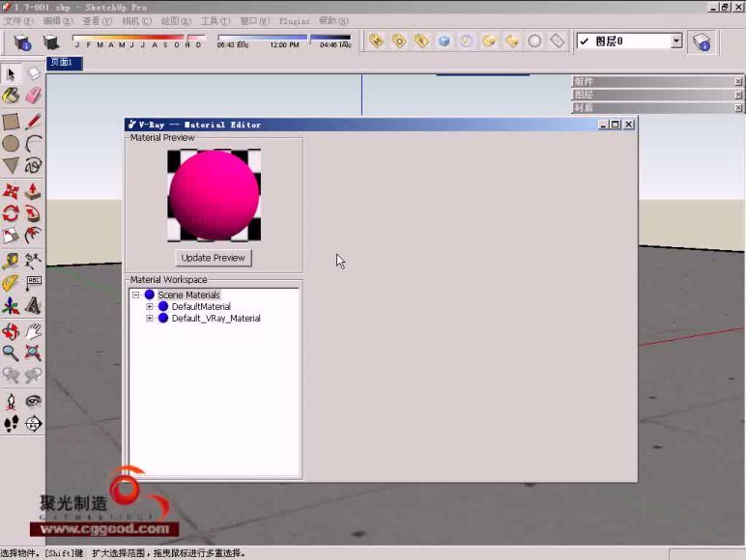Select the Circle drawing tool
This screenshot has width=746, height=560.
coord(11,143)
